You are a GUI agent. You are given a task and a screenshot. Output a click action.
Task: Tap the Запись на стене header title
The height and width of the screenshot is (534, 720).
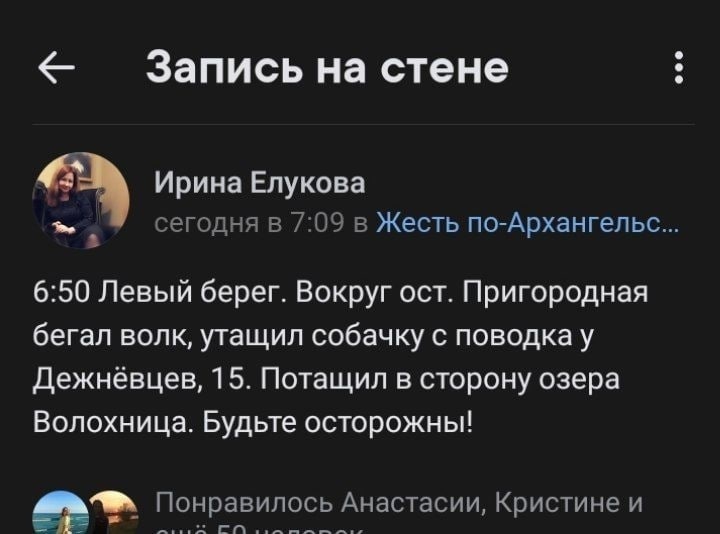pyautogui.click(x=327, y=68)
